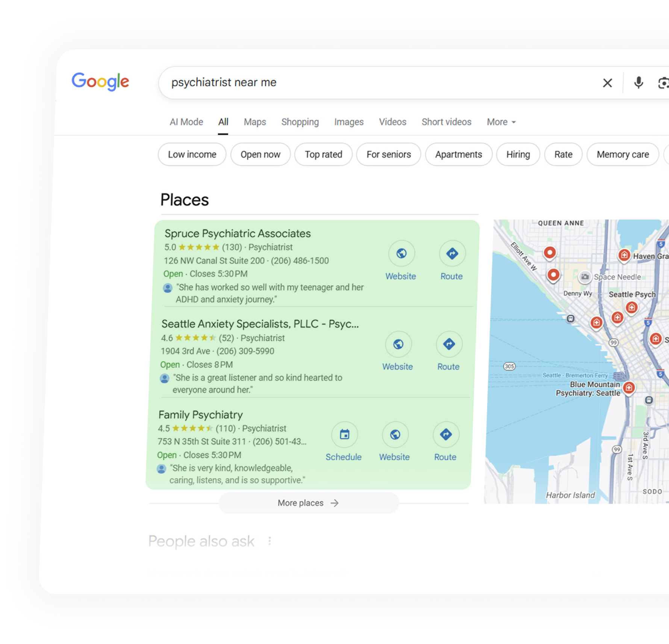This screenshot has height=644, width=669.
Task: Click the psychiatrist near me search field
Action: point(376,83)
